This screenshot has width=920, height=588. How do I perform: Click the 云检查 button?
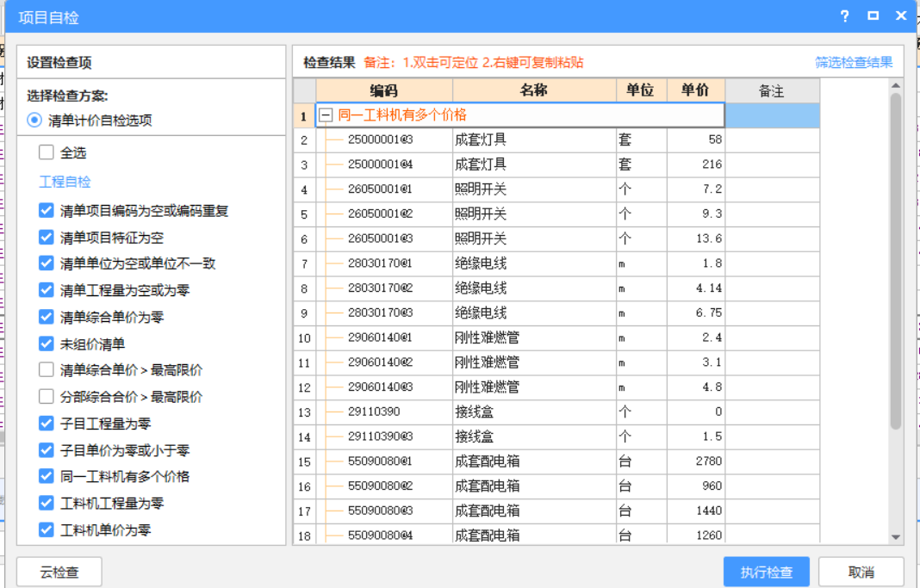59,572
